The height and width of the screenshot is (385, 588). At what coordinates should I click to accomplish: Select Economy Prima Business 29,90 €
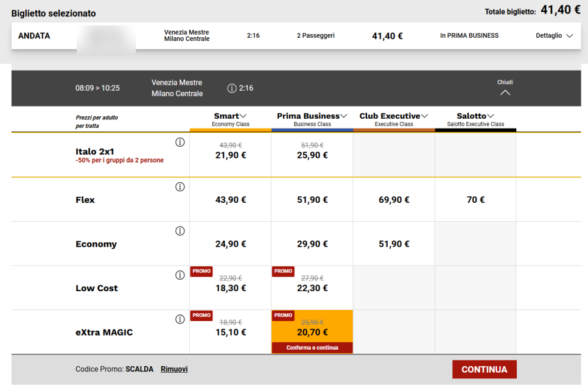[312, 244]
